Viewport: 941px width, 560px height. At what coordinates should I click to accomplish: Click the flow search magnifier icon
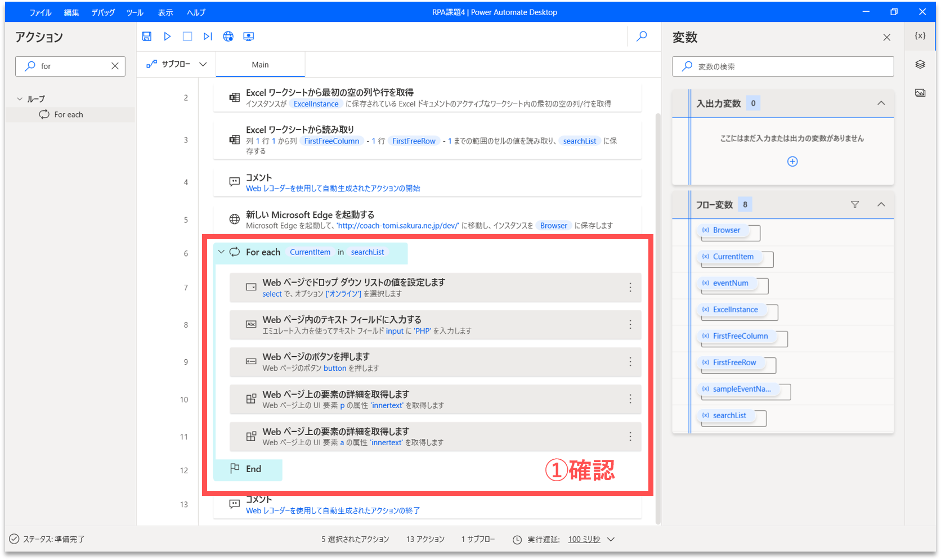[642, 37]
